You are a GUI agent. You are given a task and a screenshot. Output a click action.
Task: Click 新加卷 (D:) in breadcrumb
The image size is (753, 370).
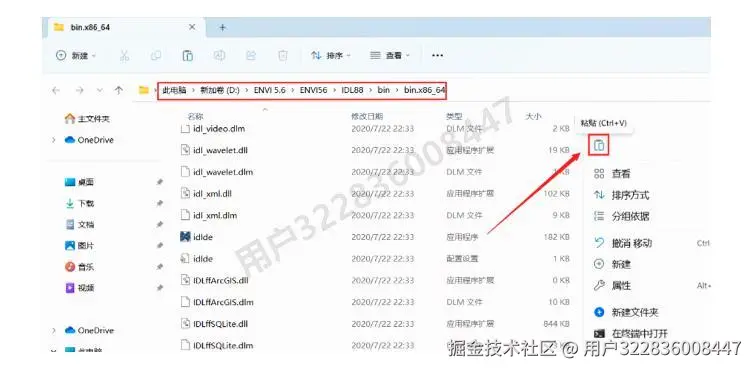[219, 90]
